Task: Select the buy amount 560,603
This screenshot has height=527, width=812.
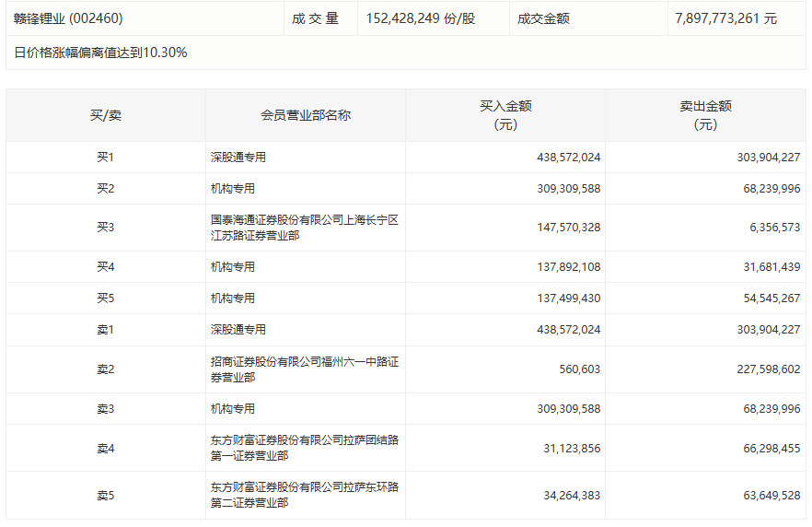Action: [x=579, y=369]
